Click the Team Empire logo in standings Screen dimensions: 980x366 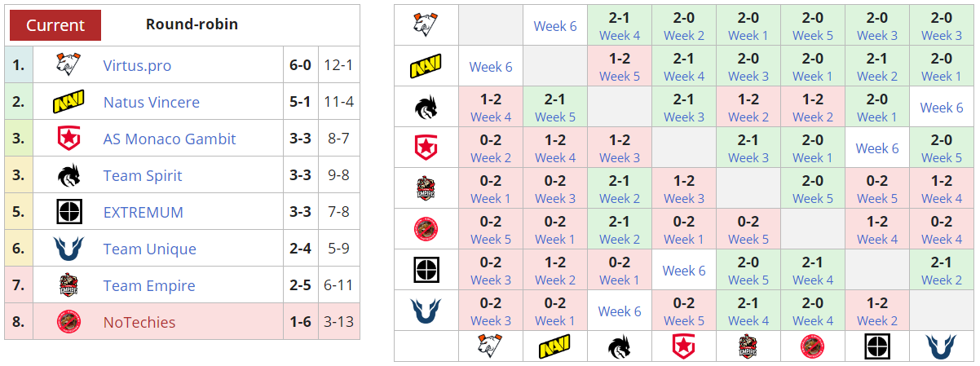point(68,285)
